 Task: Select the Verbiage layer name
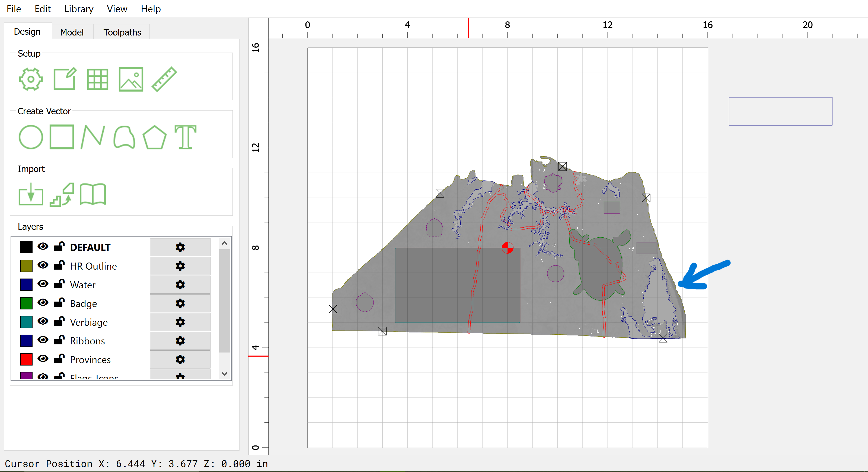[x=89, y=322]
